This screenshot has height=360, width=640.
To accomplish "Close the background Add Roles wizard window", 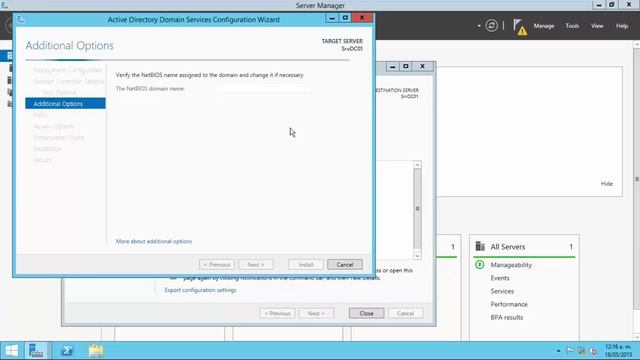I will coord(422,67).
